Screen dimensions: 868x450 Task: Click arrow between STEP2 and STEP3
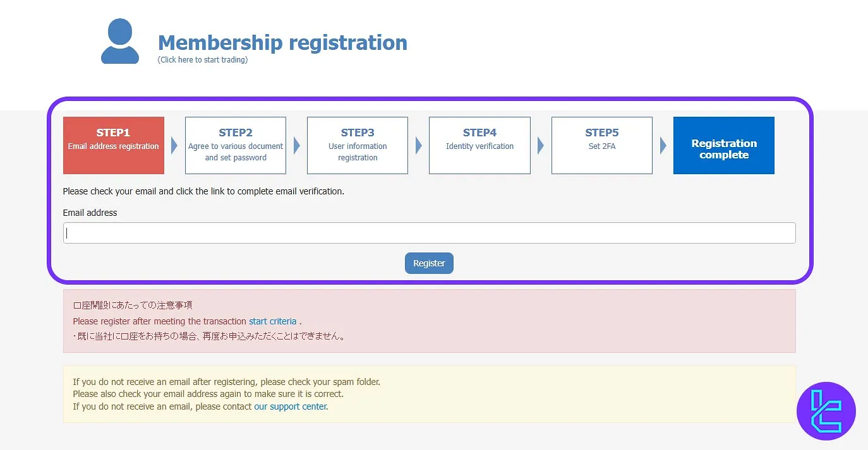[x=296, y=146]
